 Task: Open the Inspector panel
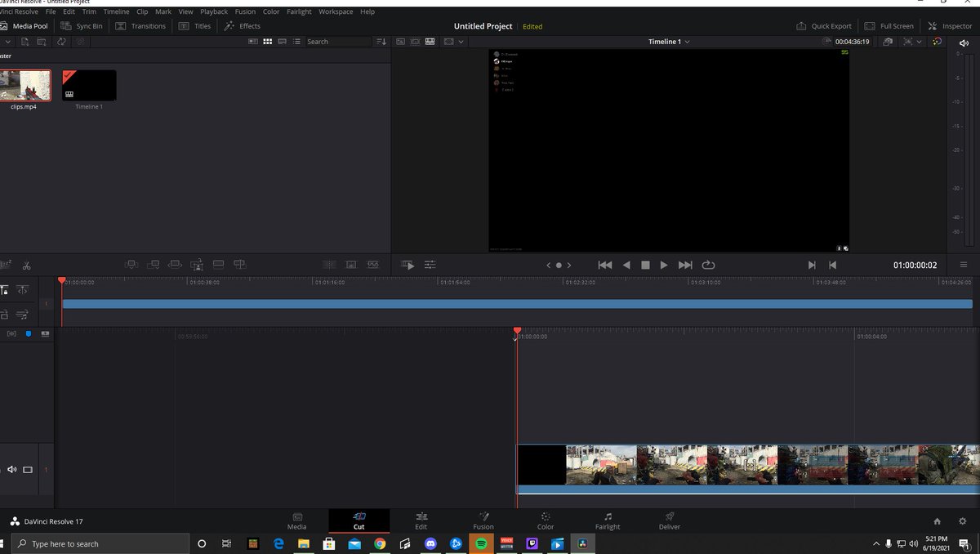click(x=950, y=26)
